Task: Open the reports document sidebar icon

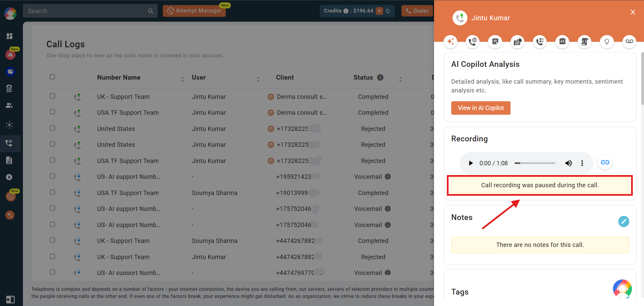Action: (x=9, y=160)
